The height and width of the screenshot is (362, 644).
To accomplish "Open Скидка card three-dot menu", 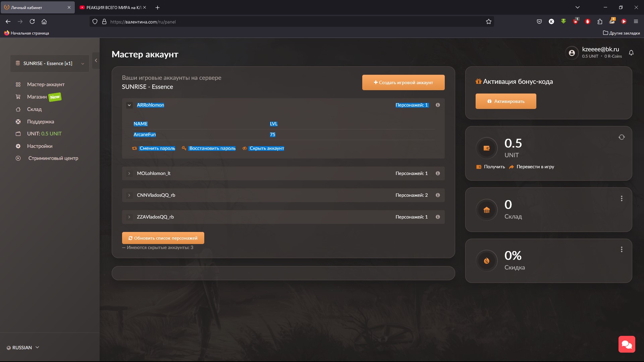I will 622,249.
